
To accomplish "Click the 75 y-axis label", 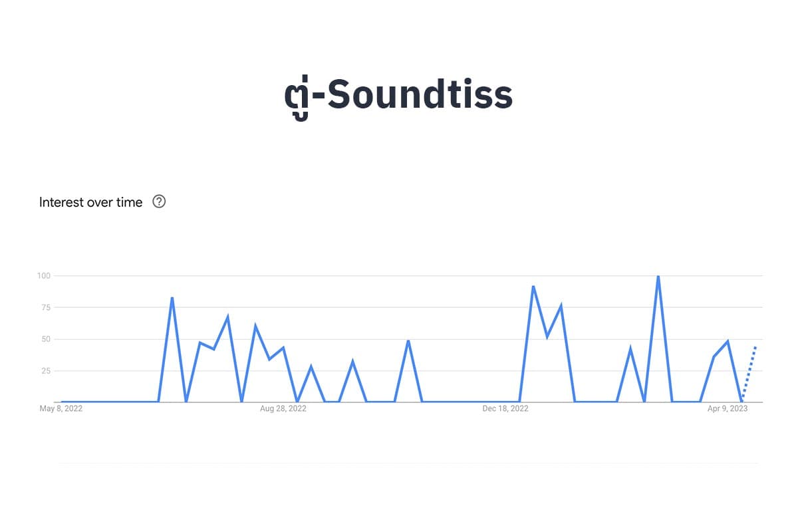I will click(x=47, y=307).
